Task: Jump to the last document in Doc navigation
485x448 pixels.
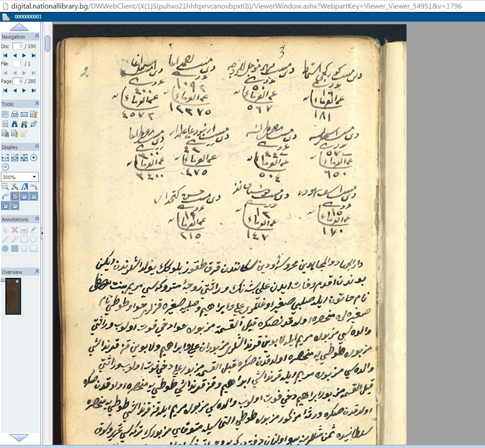Action: click(34, 55)
